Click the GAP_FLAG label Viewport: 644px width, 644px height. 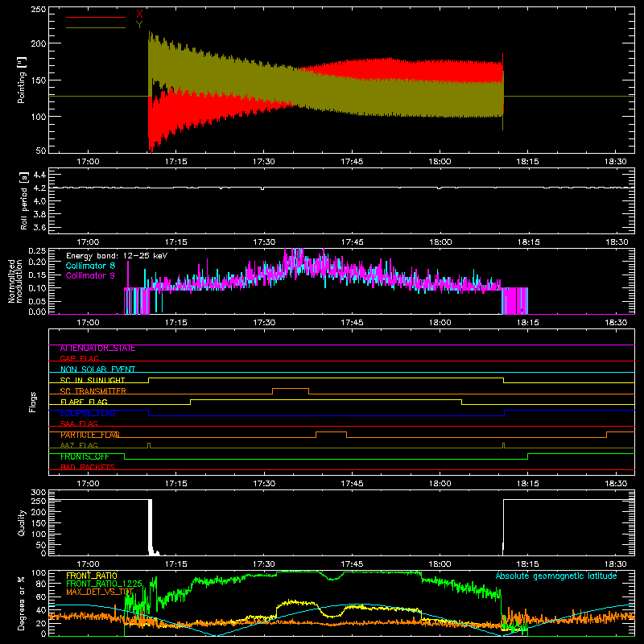point(80,358)
